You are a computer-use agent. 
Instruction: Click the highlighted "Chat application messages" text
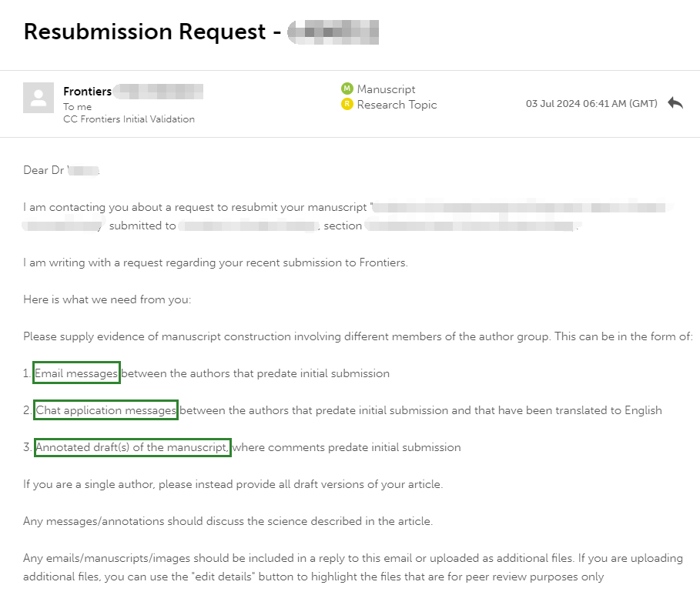106,410
